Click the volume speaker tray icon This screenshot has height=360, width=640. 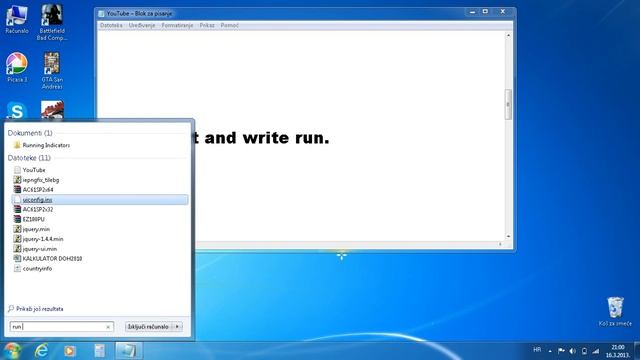(x=573, y=351)
